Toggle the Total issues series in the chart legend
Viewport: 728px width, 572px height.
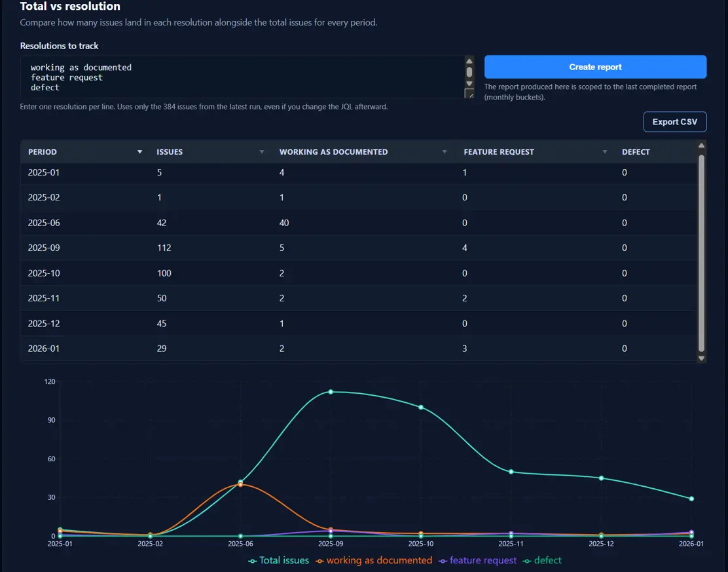[x=279, y=560]
